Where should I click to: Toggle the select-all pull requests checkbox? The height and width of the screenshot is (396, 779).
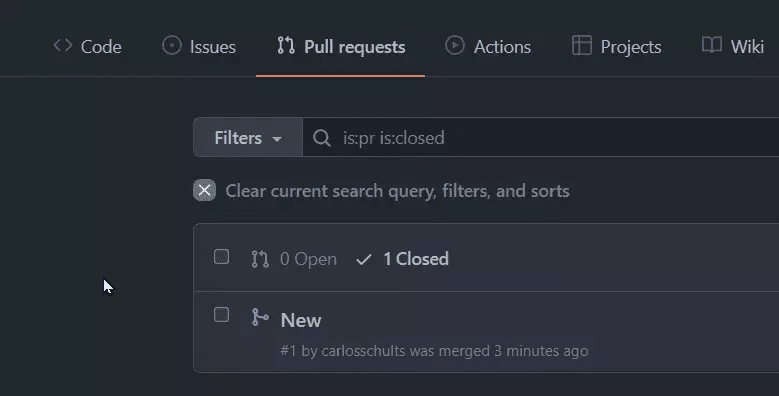(221, 257)
